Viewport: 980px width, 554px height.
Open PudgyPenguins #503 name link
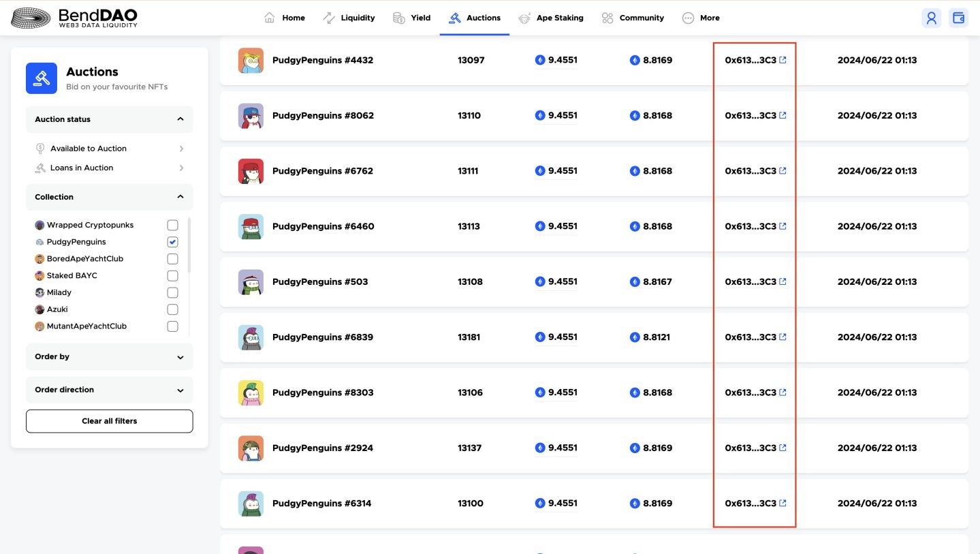tap(320, 281)
